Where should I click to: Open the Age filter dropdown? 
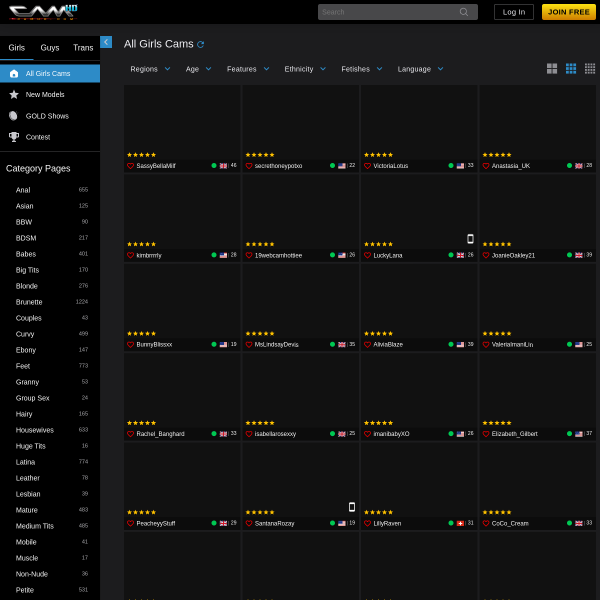point(198,69)
